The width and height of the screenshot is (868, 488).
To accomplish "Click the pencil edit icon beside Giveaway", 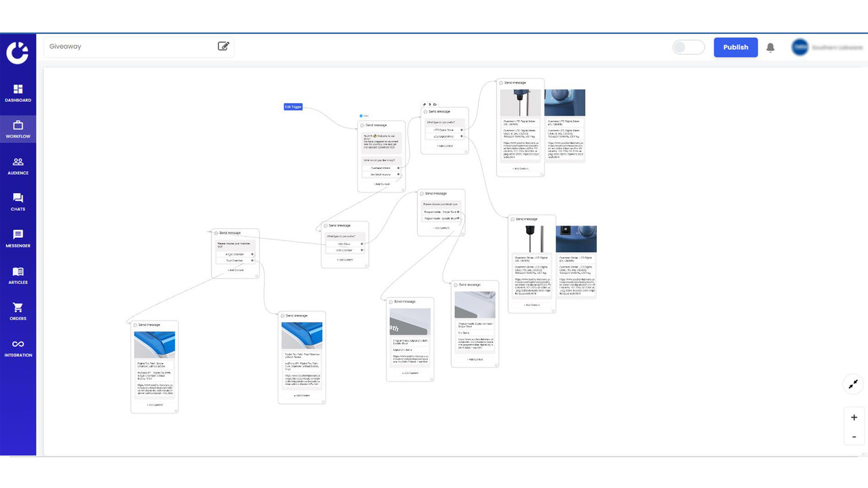I will click(224, 46).
